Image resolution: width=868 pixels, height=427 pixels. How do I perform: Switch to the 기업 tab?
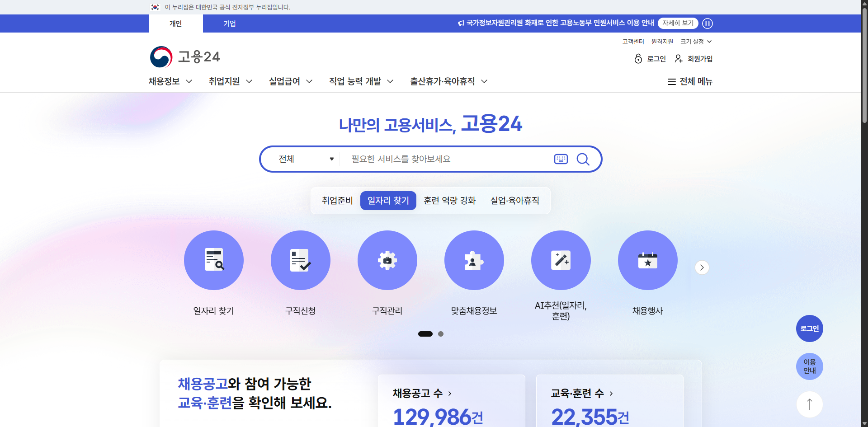(x=230, y=23)
